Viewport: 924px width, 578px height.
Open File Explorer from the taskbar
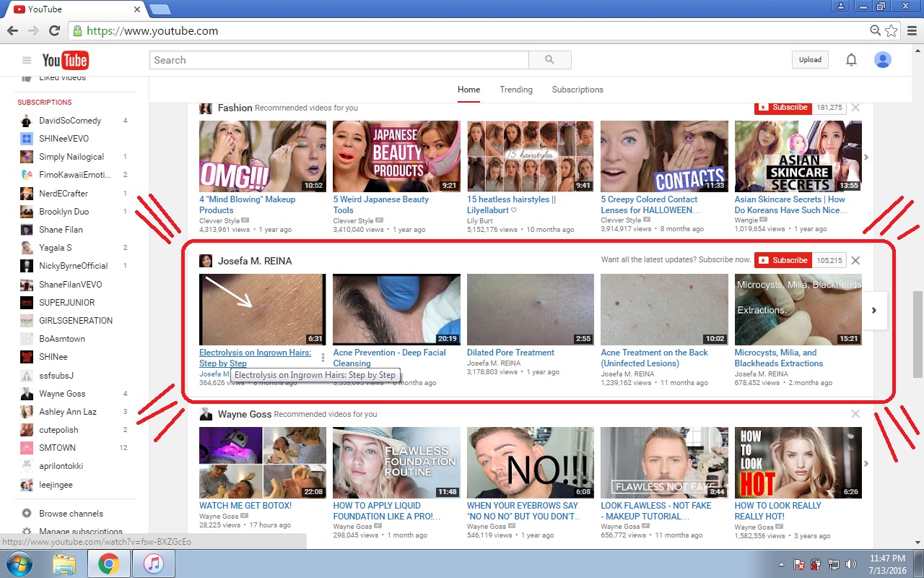coord(64,564)
